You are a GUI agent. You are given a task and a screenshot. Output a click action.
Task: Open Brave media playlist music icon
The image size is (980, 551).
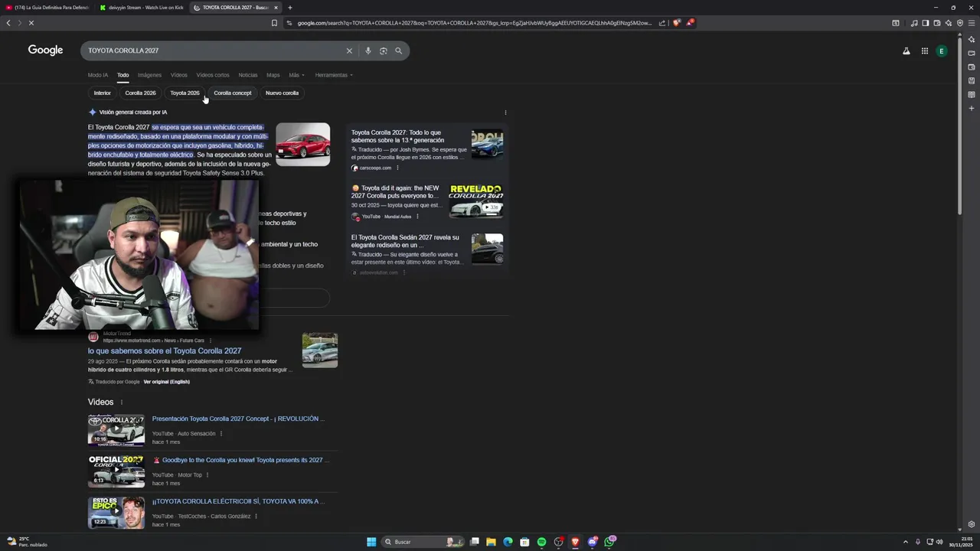point(914,23)
